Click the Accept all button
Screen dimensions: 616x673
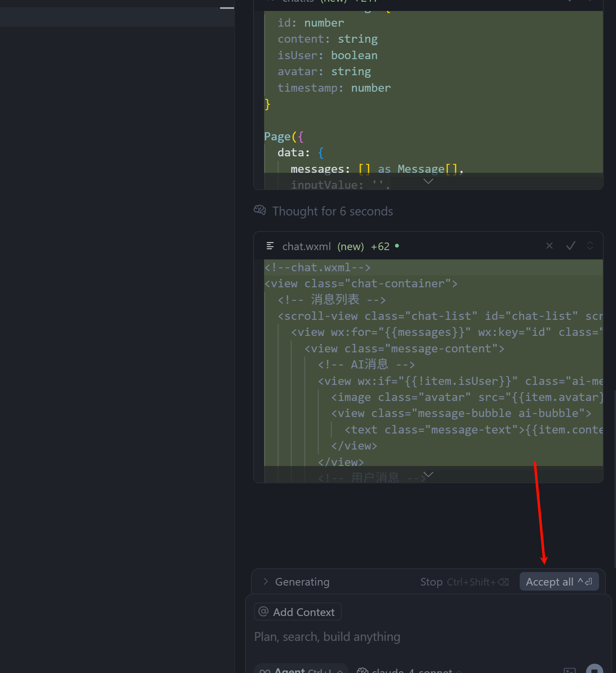click(559, 582)
